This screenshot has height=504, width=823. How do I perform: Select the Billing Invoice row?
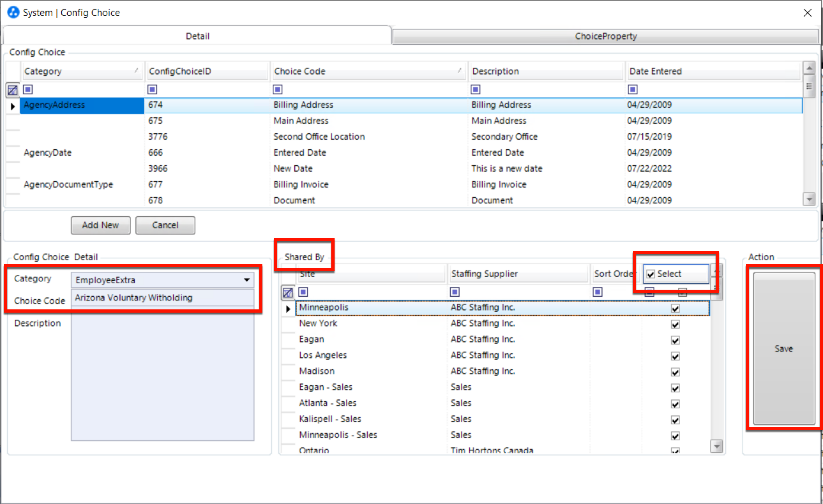pos(411,184)
